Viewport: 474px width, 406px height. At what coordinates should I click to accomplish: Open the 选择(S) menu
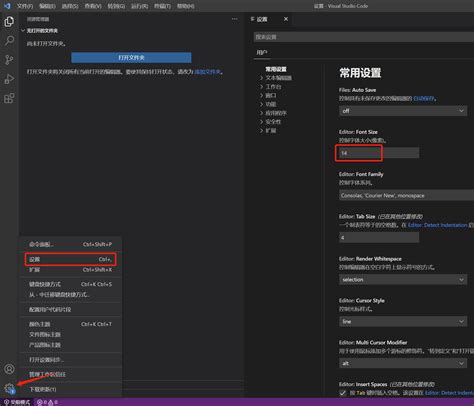[x=70, y=6]
